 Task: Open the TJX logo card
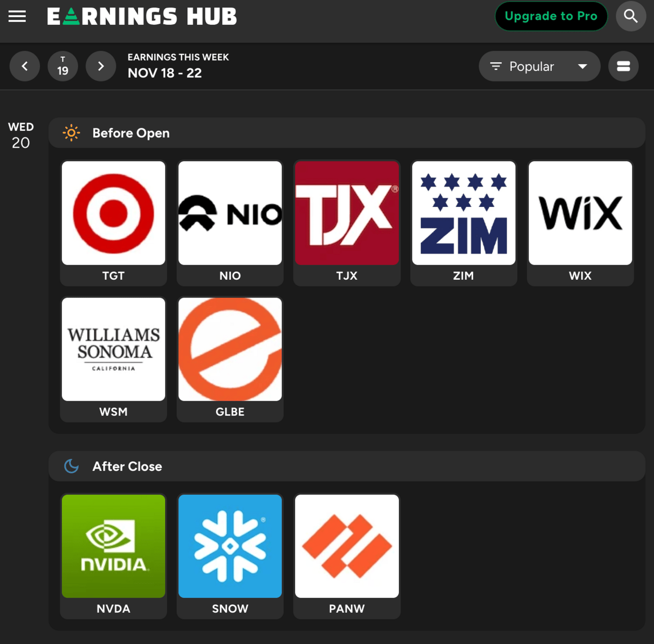(x=347, y=223)
